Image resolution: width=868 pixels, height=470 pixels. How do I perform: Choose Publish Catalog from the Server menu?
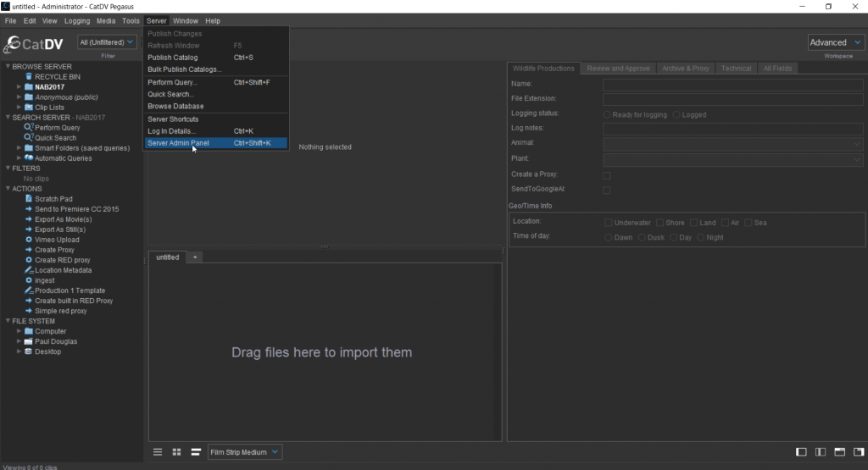(x=216, y=58)
